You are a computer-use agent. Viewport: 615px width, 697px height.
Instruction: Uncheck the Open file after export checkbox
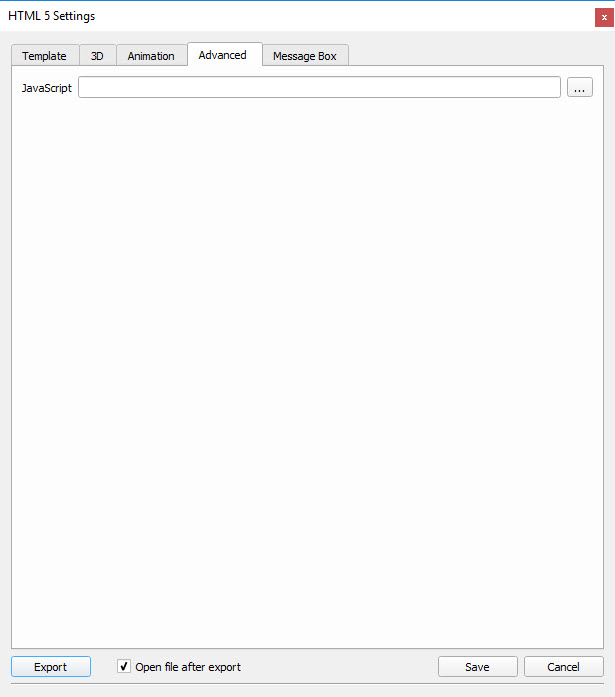click(124, 667)
